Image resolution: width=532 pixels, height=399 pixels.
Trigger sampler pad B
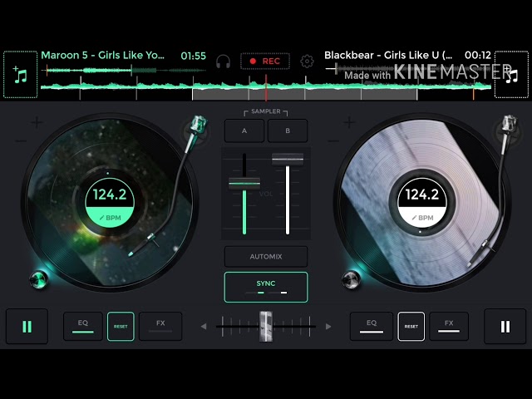click(288, 131)
